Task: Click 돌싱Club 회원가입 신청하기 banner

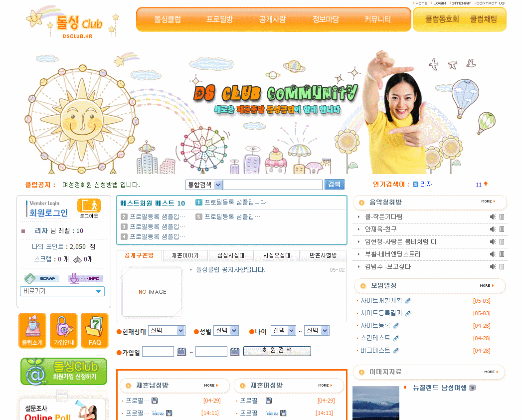Action: [64, 372]
